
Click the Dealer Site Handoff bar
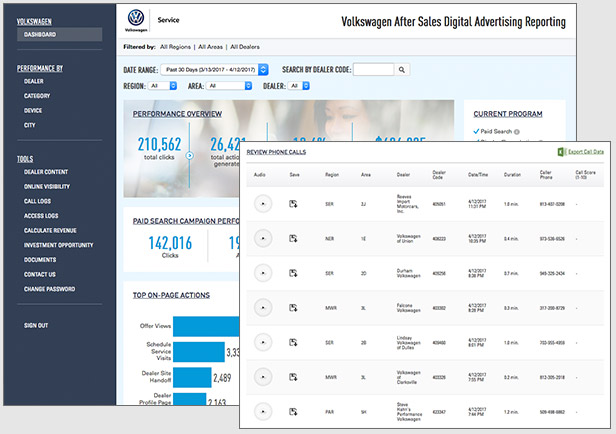(192, 377)
